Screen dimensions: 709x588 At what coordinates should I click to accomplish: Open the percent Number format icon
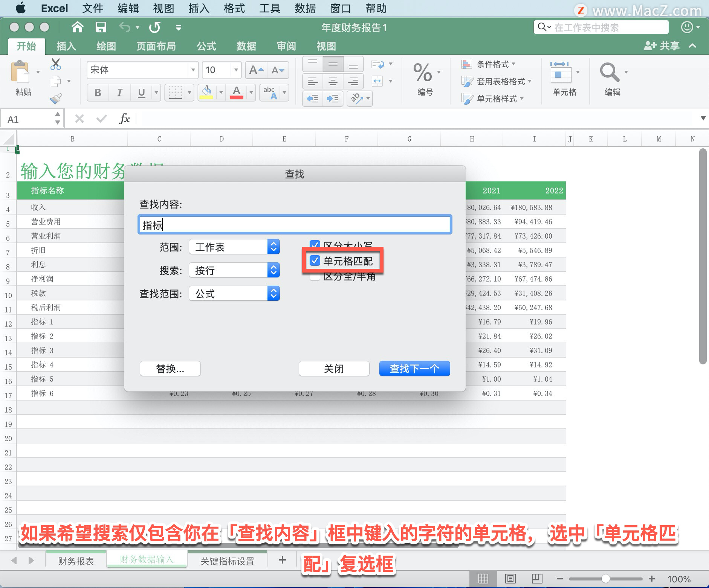(422, 73)
